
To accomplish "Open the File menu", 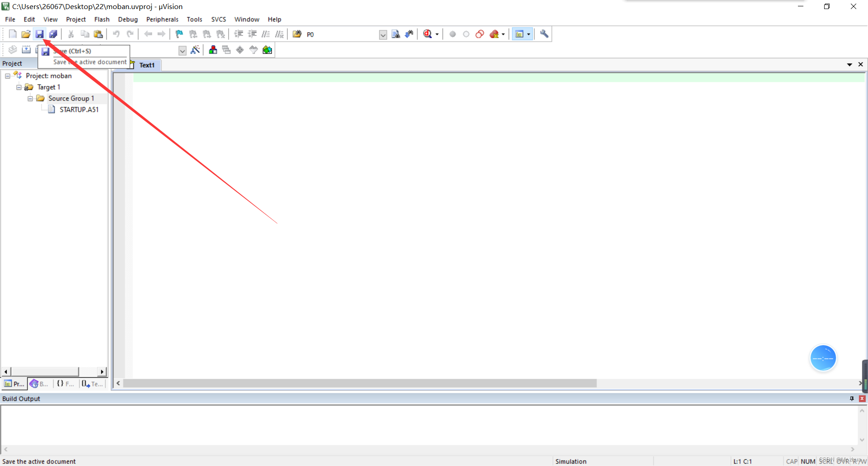I will click(x=10, y=19).
